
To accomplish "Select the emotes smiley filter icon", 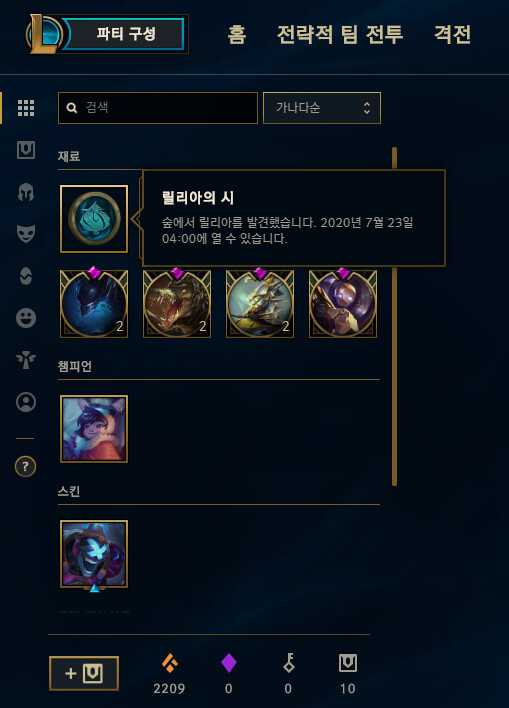I will 26,318.
